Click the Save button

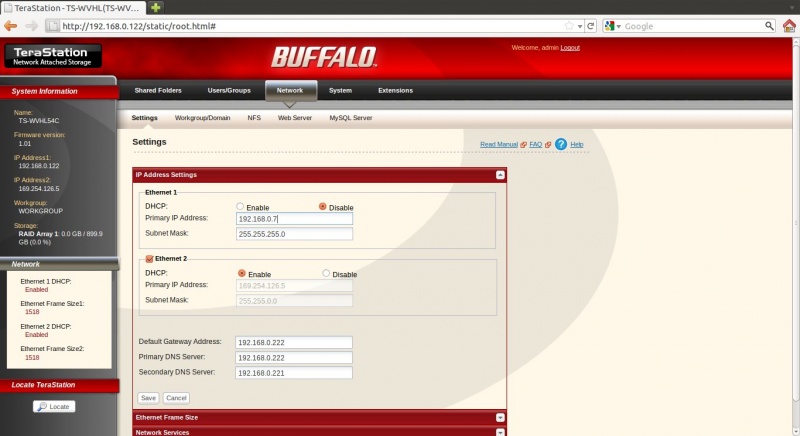click(148, 398)
